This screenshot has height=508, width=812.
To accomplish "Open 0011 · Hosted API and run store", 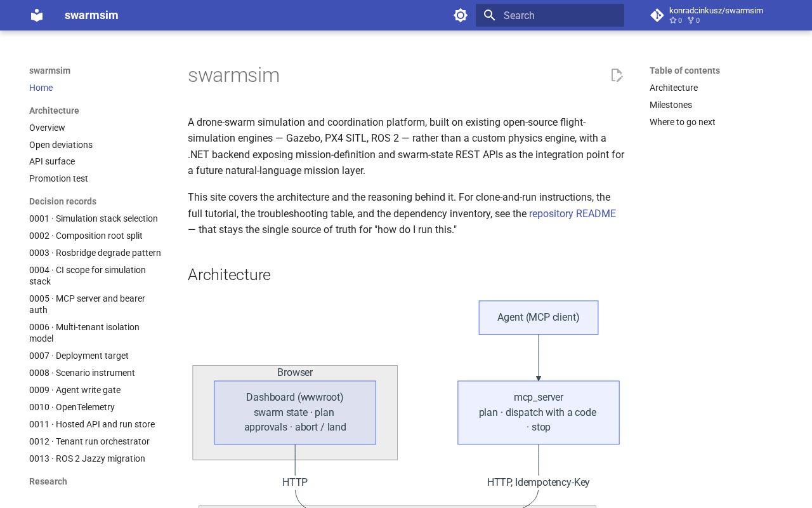I will (92, 424).
